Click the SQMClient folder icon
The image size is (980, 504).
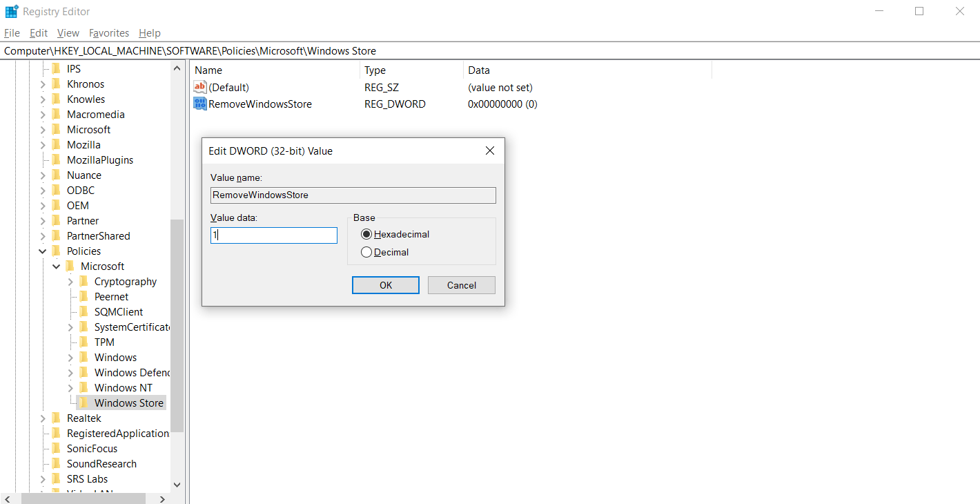point(84,311)
